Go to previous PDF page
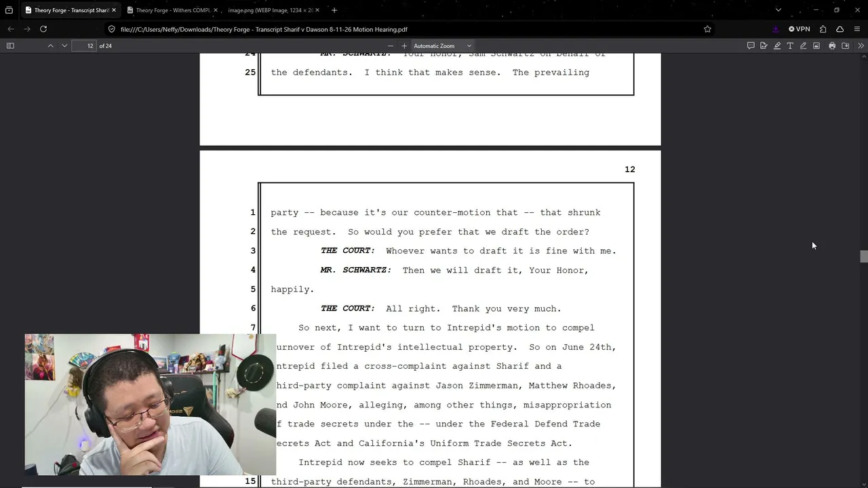This screenshot has width=868, height=488. coord(50,46)
